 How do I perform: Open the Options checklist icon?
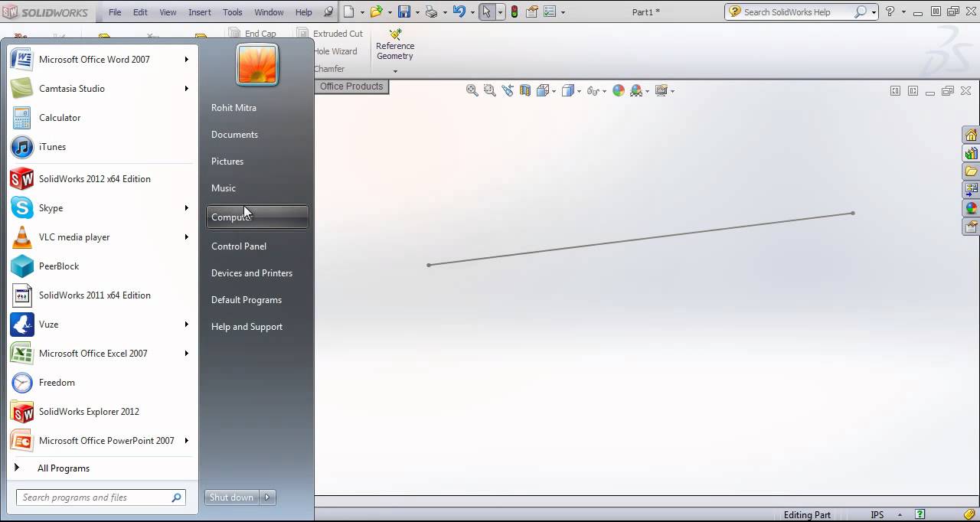(x=549, y=11)
